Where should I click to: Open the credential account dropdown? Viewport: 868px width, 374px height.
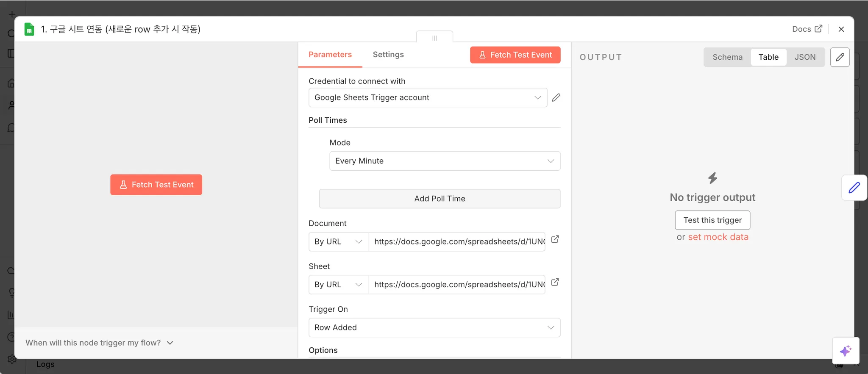point(428,97)
